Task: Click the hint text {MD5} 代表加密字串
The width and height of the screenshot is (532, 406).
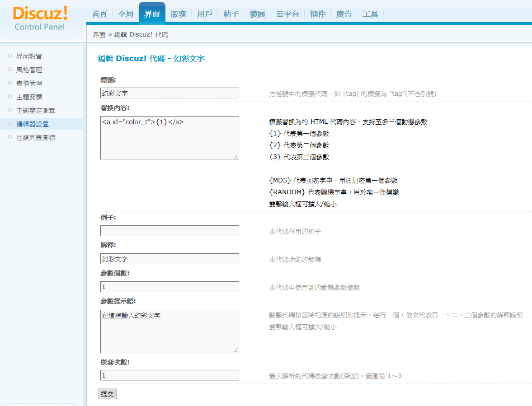Action: pyautogui.click(x=301, y=180)
